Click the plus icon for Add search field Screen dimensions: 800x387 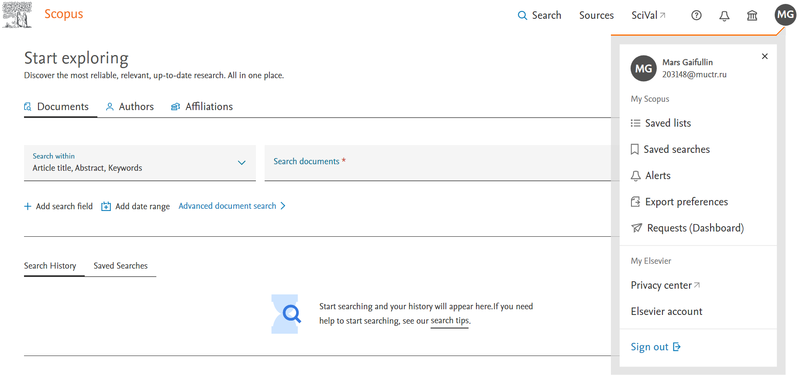point(28,207)
